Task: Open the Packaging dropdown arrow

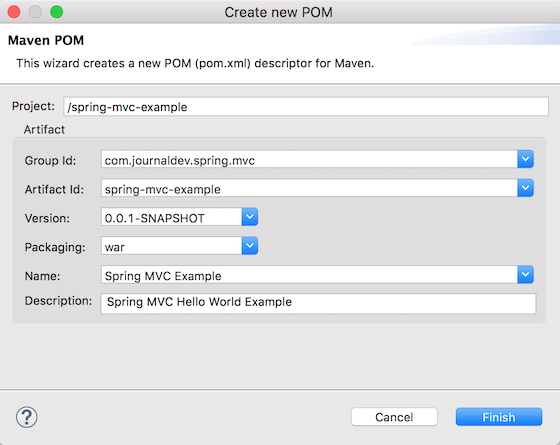Action: coord(250,246)
